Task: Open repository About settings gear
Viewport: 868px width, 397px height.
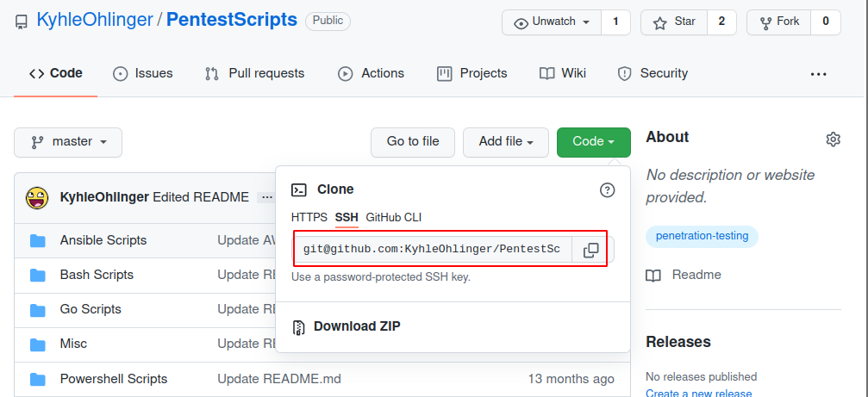Action: [x=833, y=140]
